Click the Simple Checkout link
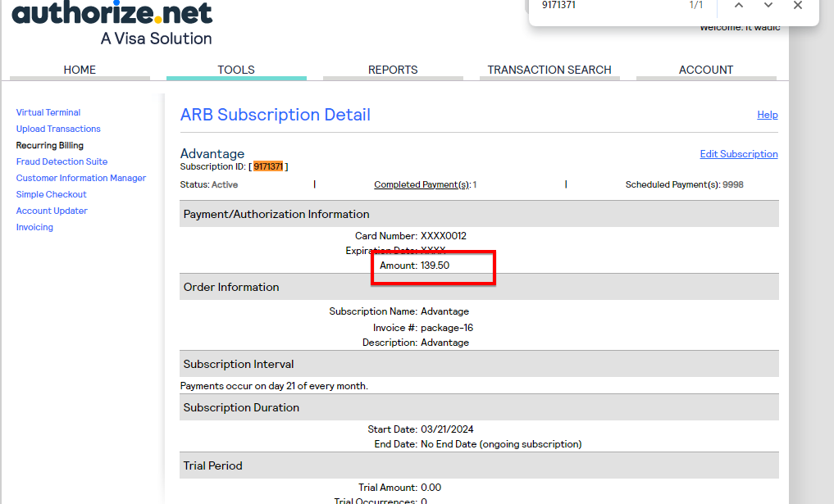Viewport: 834px width, 504px height. tap(51, 194)
